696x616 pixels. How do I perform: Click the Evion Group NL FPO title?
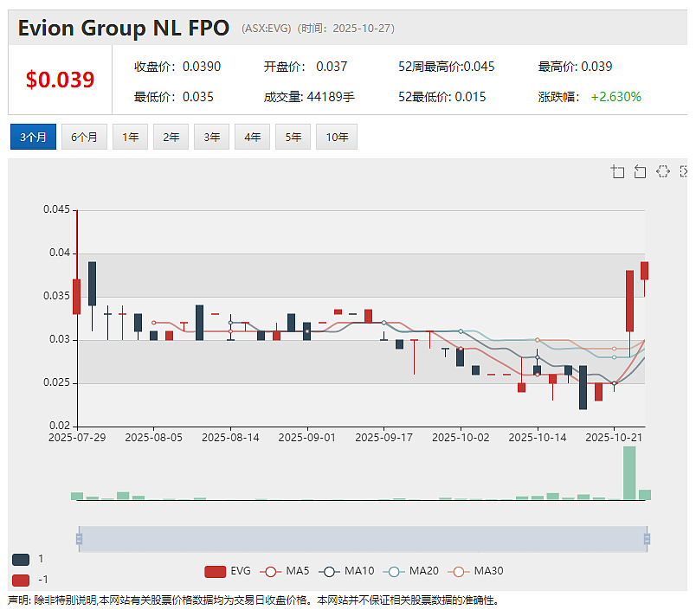pyautogui.click(x=124, y=28)
